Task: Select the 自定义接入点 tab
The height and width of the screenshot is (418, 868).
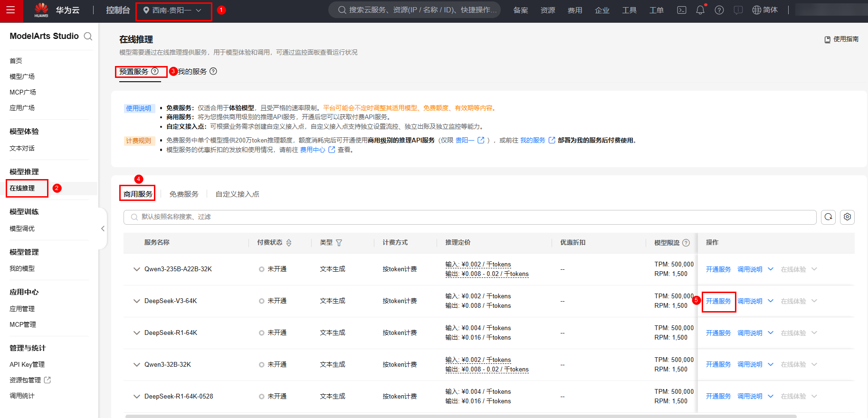Action: coord(238,194)
